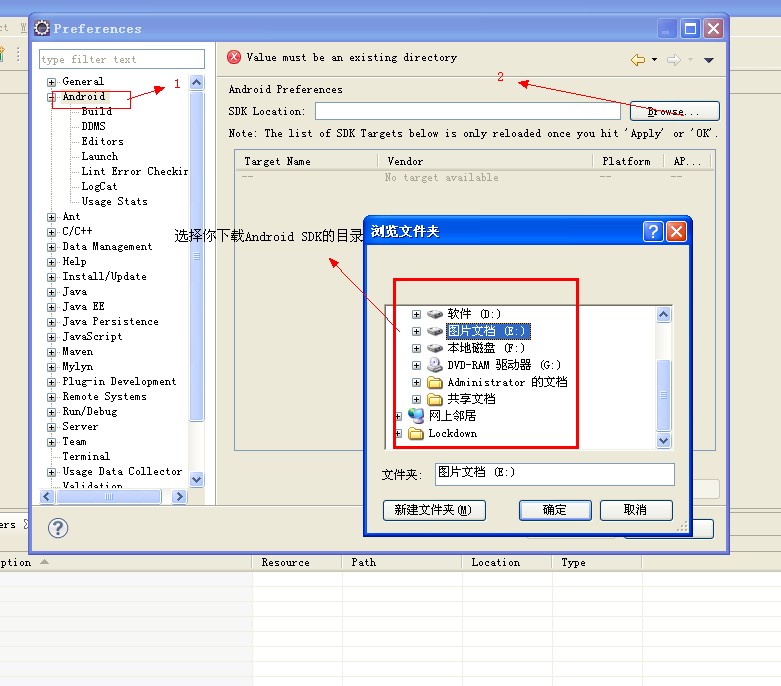Select the Administrator 的文档 folder icon
Screen dimensions: 781x686
[435, 382]
